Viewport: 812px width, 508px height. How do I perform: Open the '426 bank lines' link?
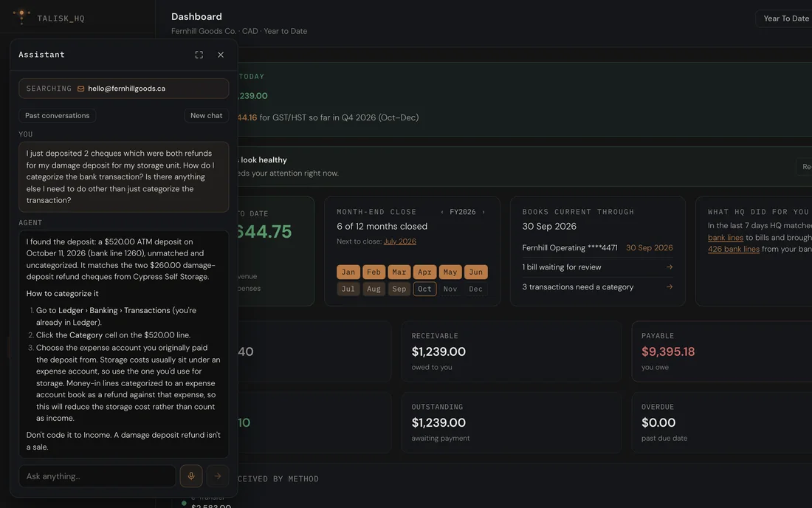733,249
